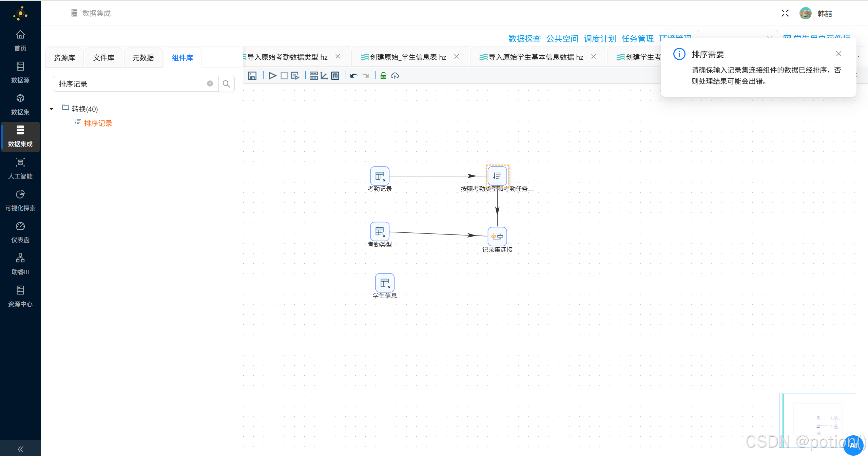Open 仪表盘 in left sidebar
This screenshot has width=868, height=456.
tap(20, 232)
